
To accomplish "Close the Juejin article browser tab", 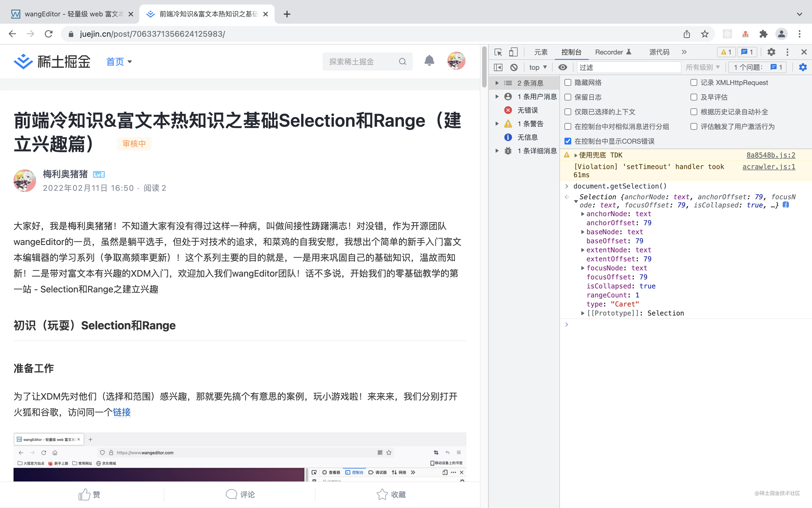I will [x=265, y=14].
